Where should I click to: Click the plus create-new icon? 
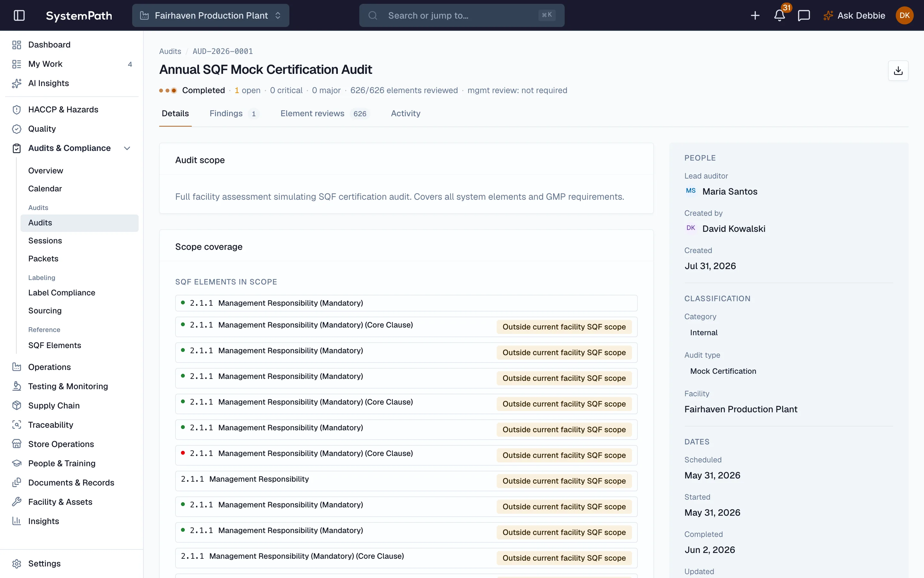coord(755,15)
